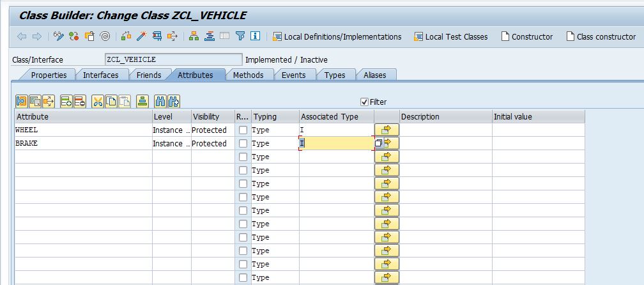Click the orange arrows navigation icon above the table

(x=49, y=102)
